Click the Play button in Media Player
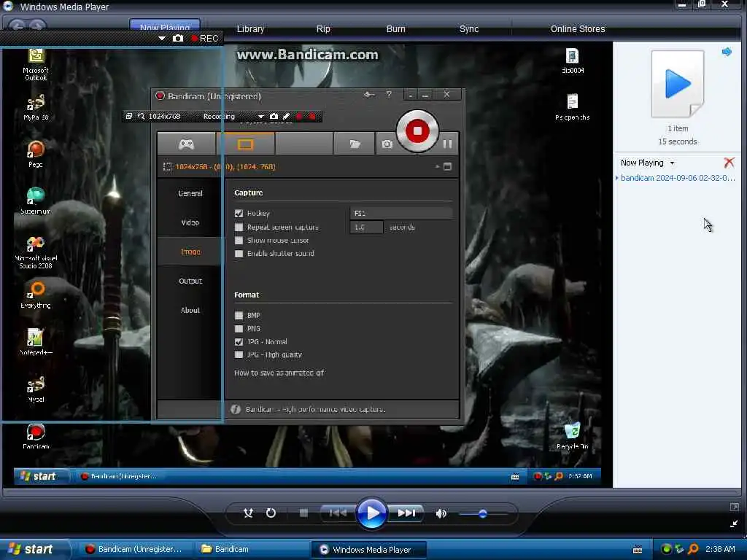The image size is (747, 560). (371, 513)
